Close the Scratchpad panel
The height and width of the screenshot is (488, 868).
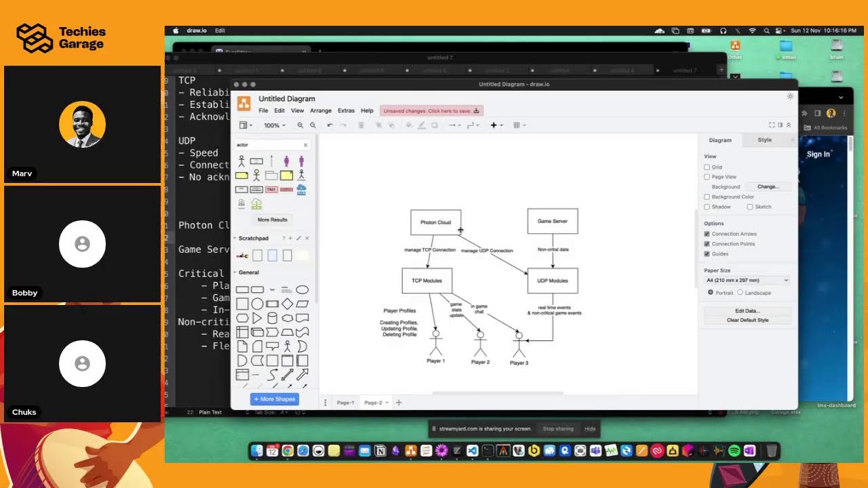tap(307, 239)
